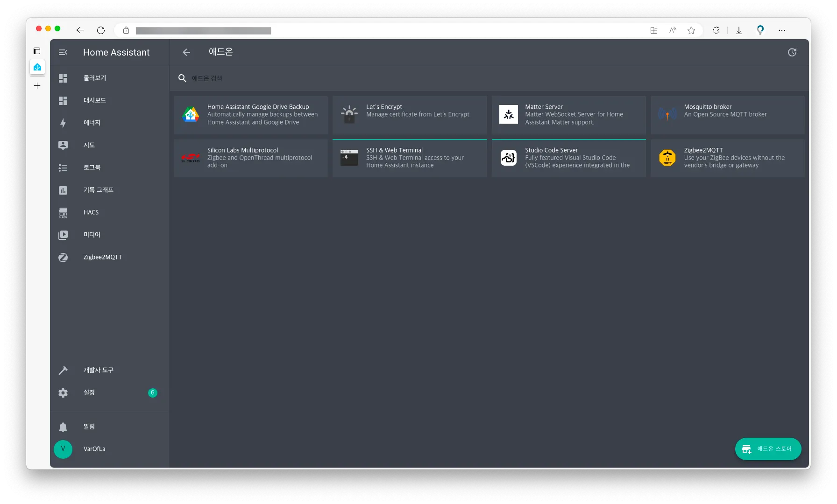This screenshot has height=504, width=837.
Task: Collapse the Home Assistant sidebar menu
Action: tap(63, 52)
